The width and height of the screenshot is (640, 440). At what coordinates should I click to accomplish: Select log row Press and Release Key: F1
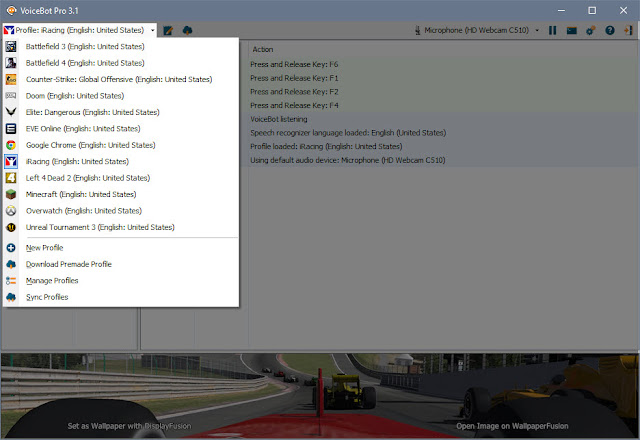443,78
